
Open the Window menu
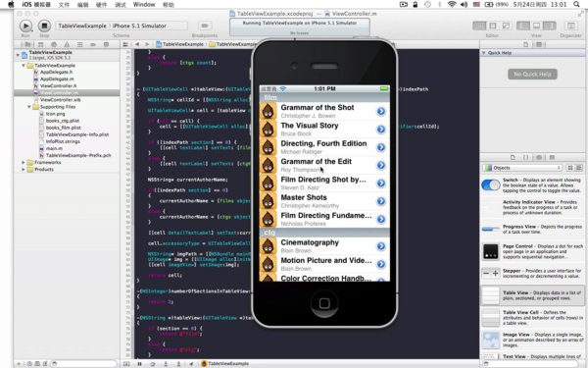tap(144, 5)
